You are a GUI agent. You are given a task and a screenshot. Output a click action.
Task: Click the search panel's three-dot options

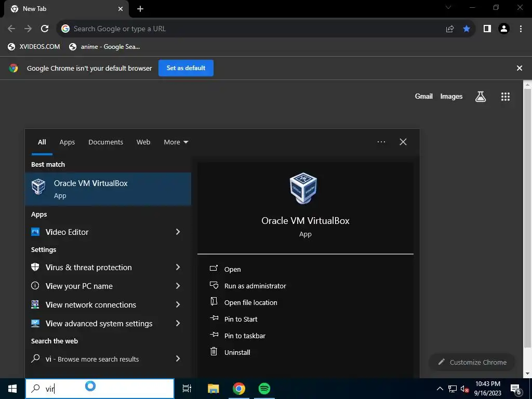(x=381, y=142)
